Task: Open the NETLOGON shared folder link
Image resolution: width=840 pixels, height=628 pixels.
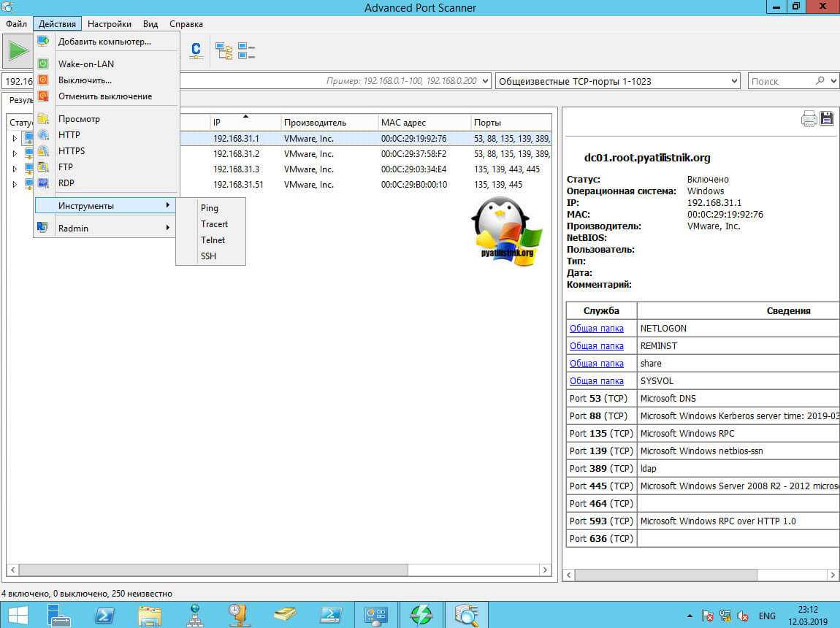Action: (x=596, y=329)
